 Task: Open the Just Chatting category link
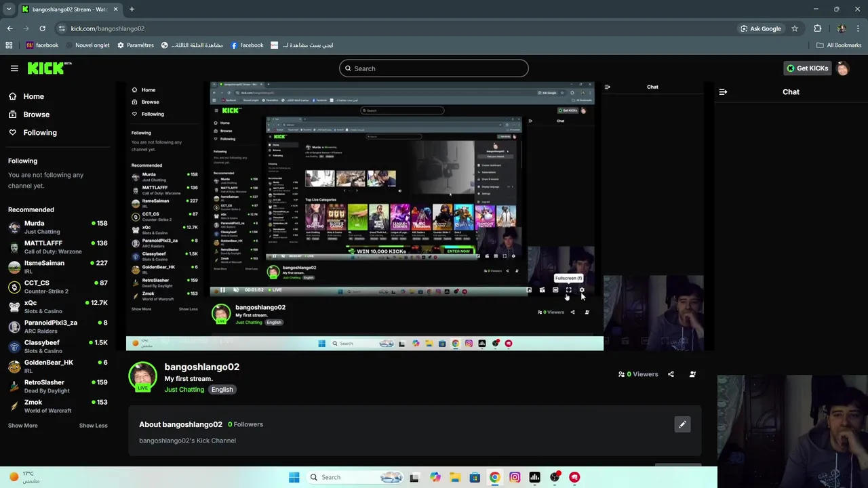(x=184, y=390)
